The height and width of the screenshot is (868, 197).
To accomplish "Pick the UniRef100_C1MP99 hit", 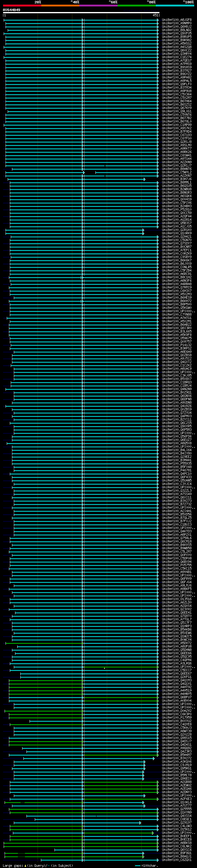I will pyautogui.click(x=176, y=125).
